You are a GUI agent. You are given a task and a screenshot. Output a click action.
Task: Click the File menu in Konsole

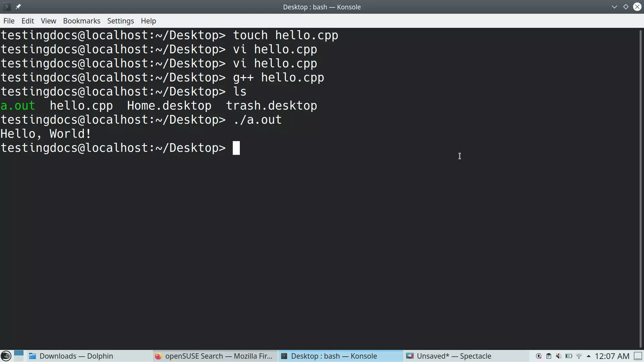pyautogui.click(x=9, y=21)
